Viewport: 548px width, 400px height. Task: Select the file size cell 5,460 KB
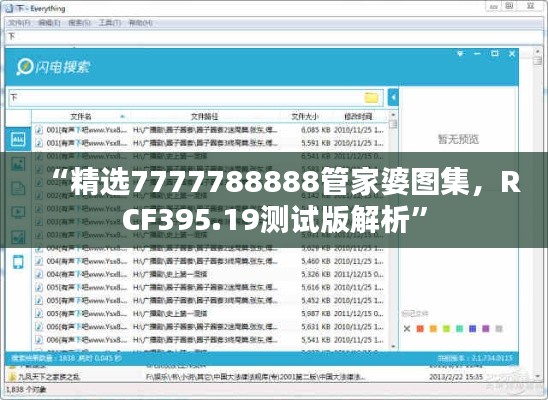click(x=316, y=261)
